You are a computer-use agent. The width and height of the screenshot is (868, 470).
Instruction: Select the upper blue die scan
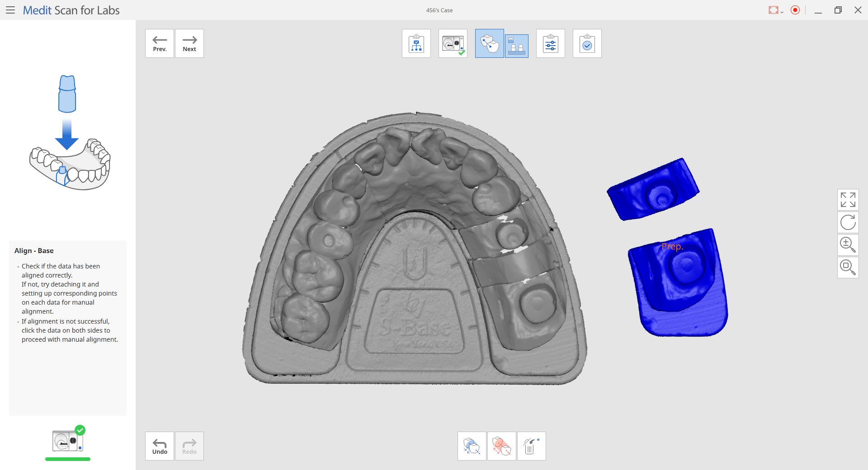(x=653, y=189)
